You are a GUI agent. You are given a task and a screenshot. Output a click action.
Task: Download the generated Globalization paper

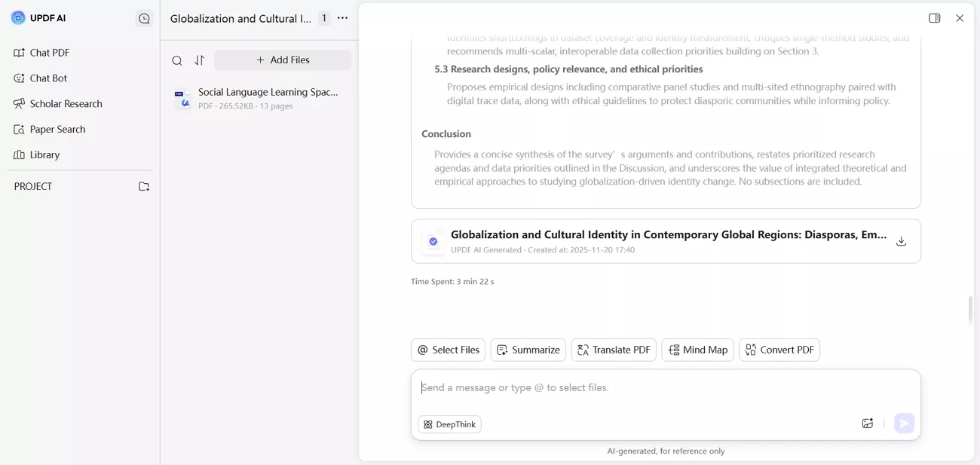click(x=901, y=241)
